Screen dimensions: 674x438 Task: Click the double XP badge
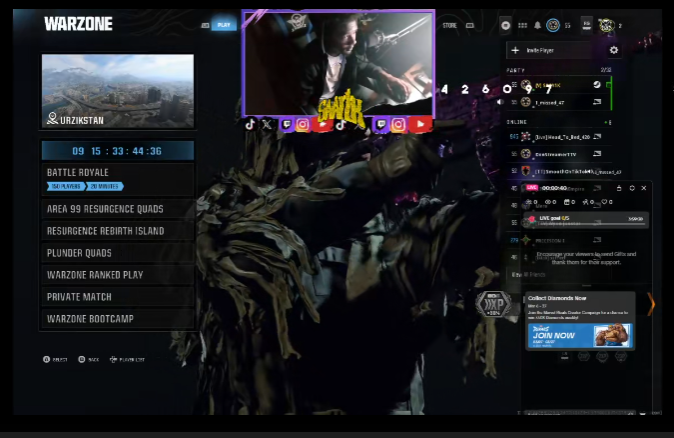point(493,304)
